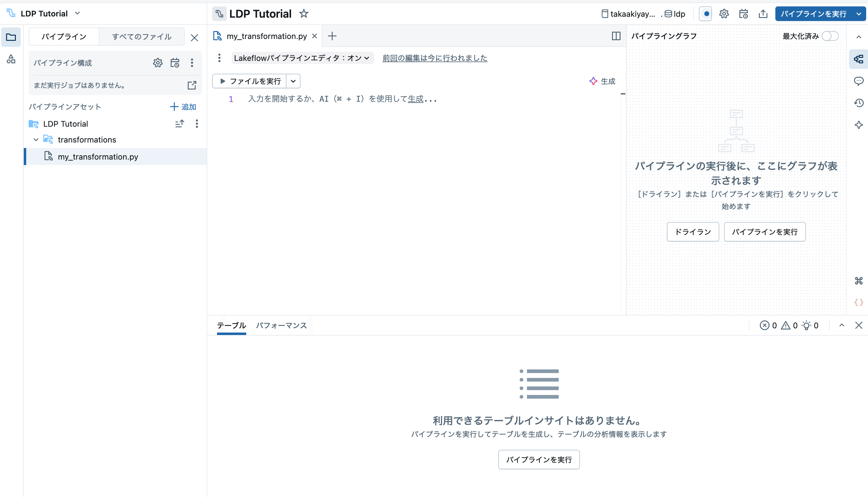868x497 pixels.
Task: Click the curly braces JSON icon in sidebar
Action: pos(859,302)
